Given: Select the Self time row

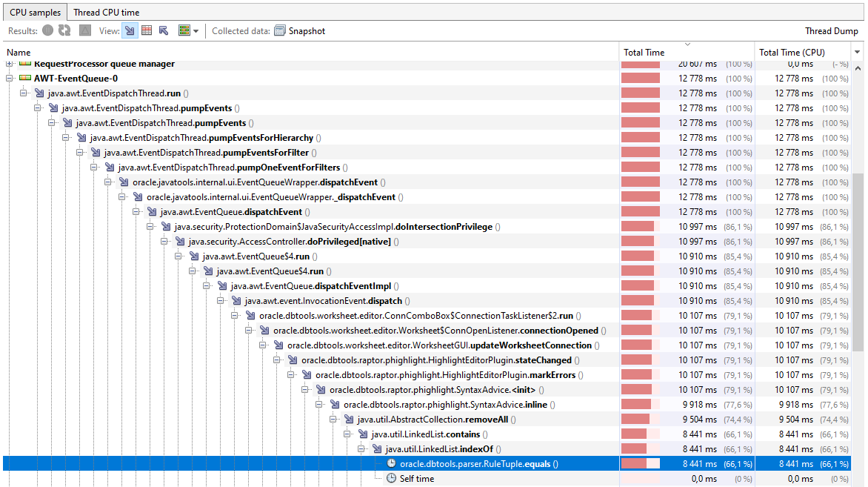Looking at the screenshot, I should pyautogui.click(x=427, y=479).
